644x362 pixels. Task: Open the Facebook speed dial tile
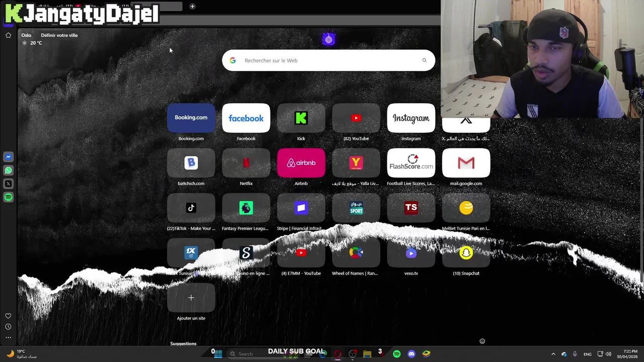click(x=246, y=118)
